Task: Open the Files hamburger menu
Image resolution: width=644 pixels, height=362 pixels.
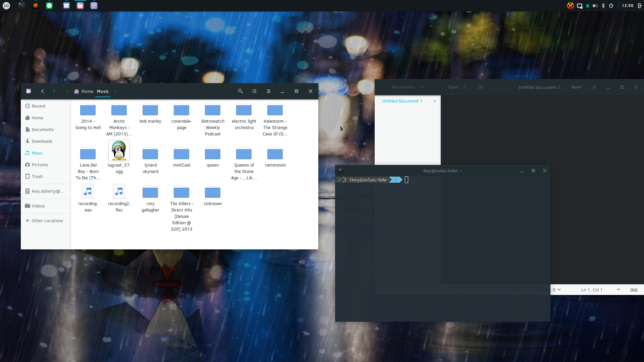Action: click(269, 91)
